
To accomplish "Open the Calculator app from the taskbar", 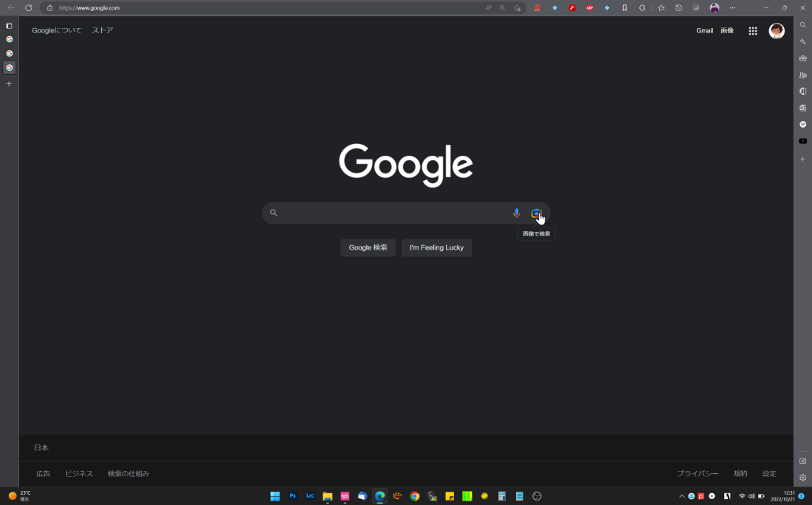I will (x=501, y=495).
